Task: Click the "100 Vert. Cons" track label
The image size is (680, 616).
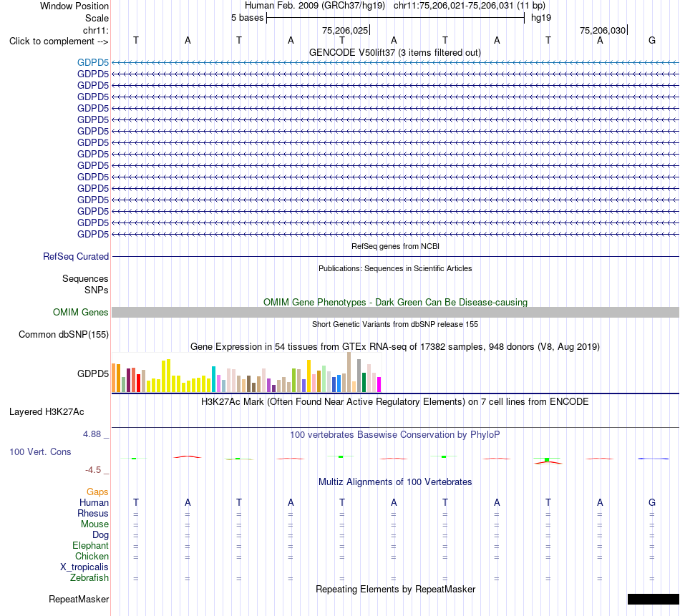Action: [40, 451]
